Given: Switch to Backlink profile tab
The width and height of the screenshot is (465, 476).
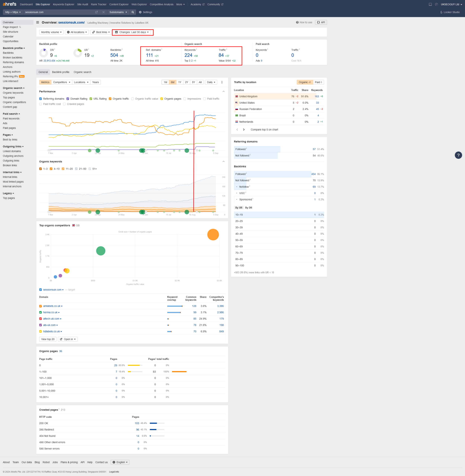Looking at the screenshot, I should 61,72.
